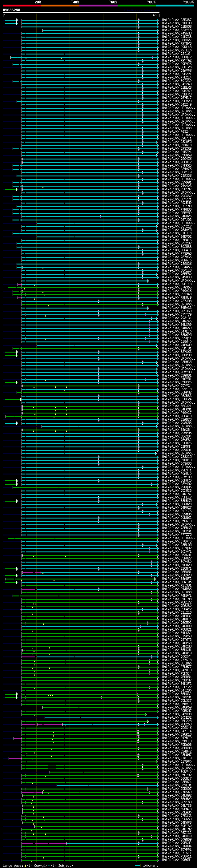The image size is (197, 868).
Task: Select label UniRef100_B4LSR9
Action: [x=177, y=325]
